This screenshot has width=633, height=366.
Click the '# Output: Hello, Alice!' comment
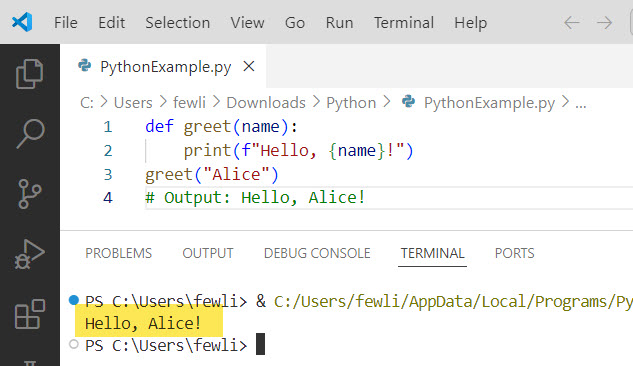click(x=255, y=198)
